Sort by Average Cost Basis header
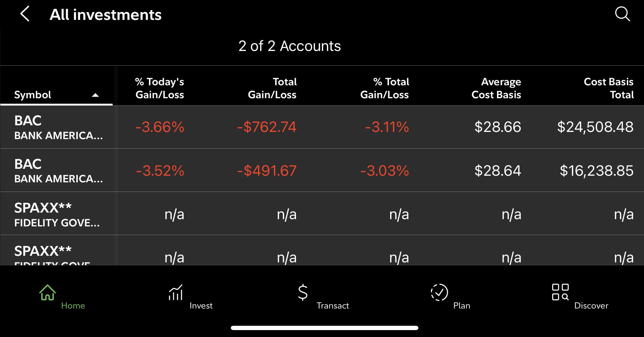 pos(496,88)
